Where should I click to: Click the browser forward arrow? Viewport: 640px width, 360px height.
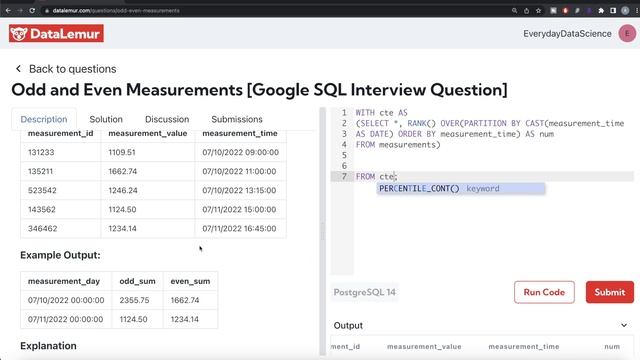coord(20,11)
